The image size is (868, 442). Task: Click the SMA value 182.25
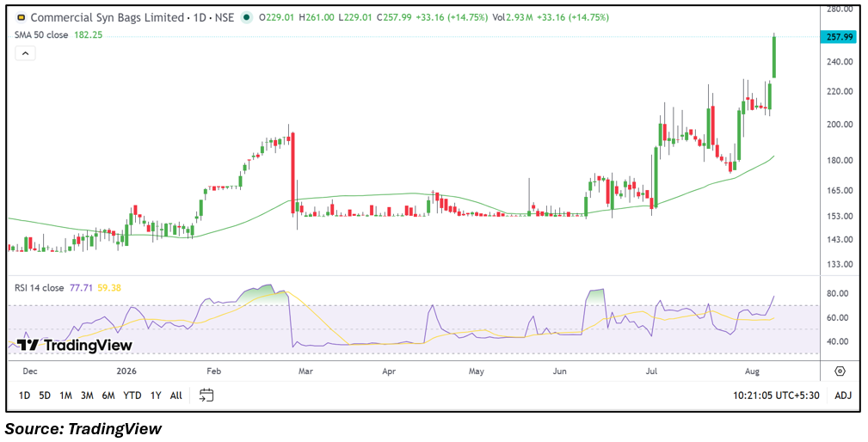click(89, 35)
